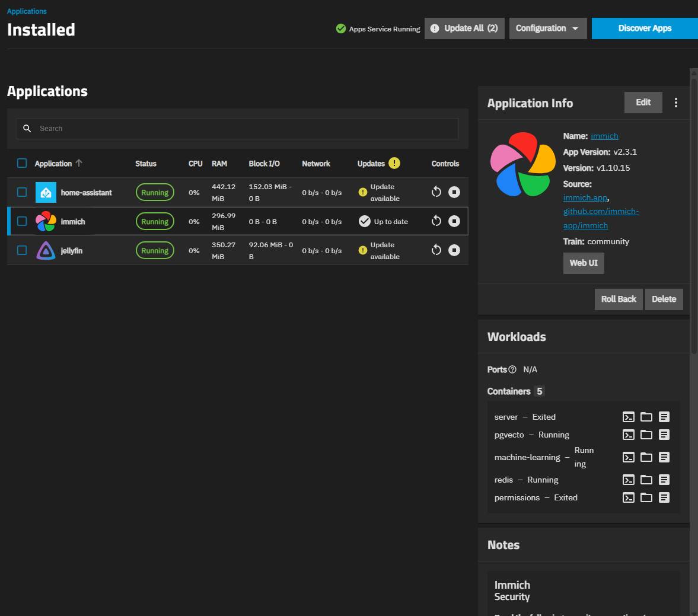Click the home-assistant Running status badge
698x616 pixels.
pos(155,192)
